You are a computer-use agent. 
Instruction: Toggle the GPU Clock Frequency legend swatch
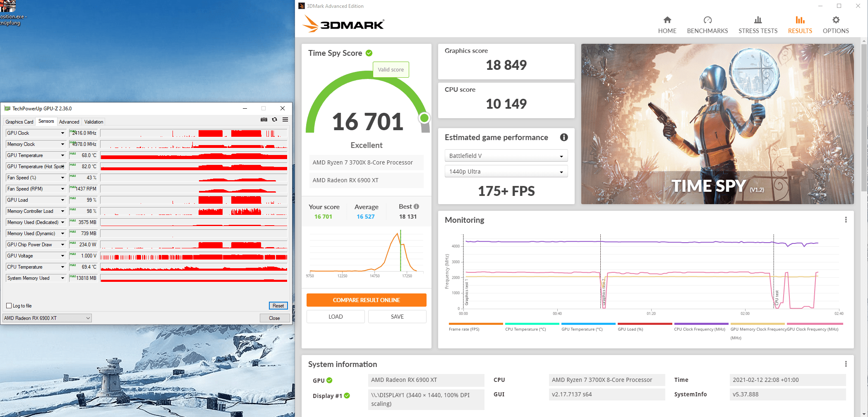click(x=814, y=324)
